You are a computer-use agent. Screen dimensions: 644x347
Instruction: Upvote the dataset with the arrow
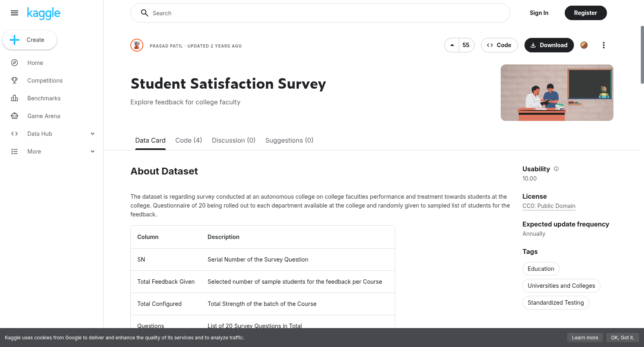click(x=452, y=45)
